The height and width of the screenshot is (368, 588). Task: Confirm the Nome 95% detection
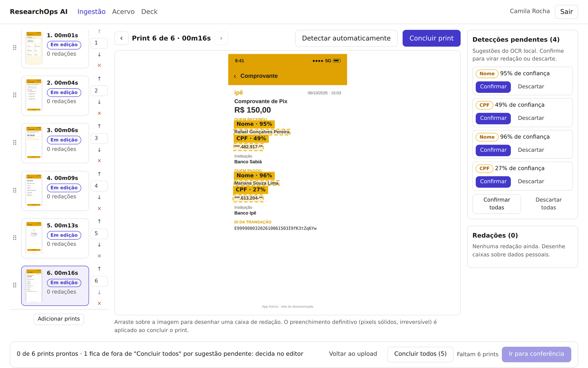pyautogui.click(x=493, y=87)
